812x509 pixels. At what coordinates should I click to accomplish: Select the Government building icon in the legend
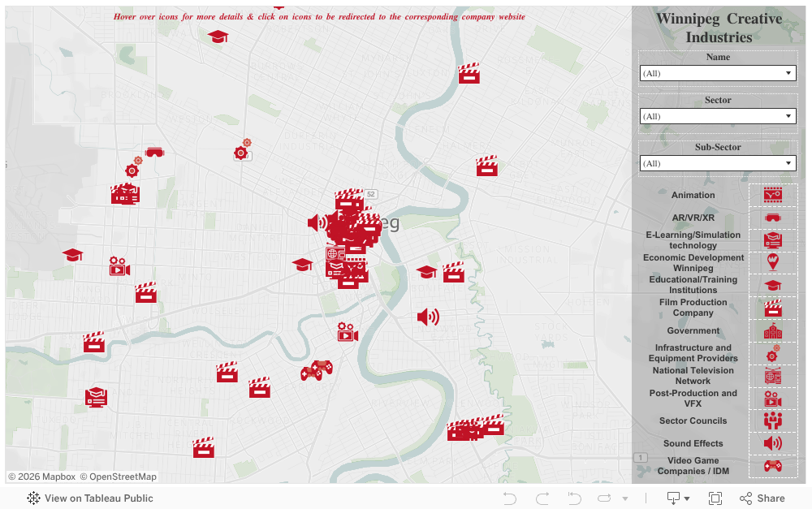(772, 331)
